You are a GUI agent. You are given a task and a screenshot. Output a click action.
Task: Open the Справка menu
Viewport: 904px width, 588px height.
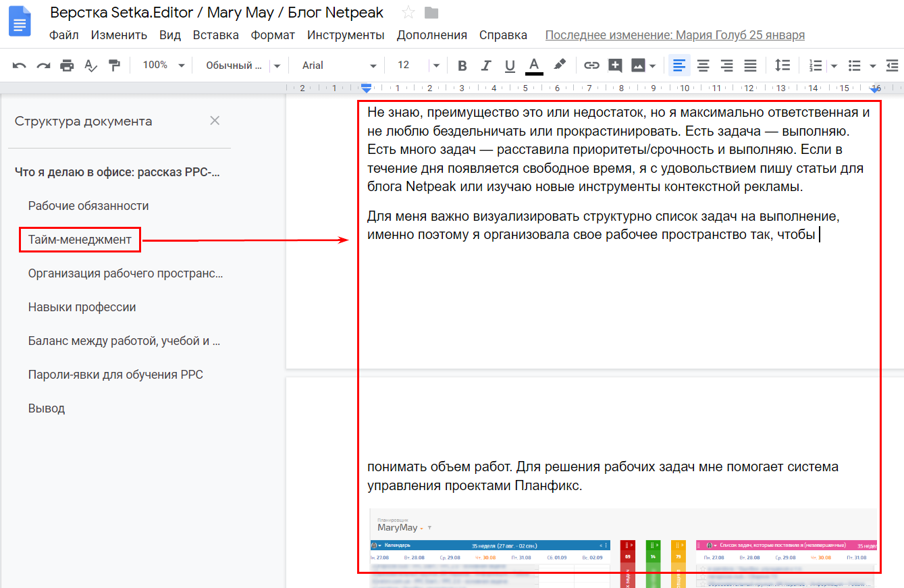503,35
